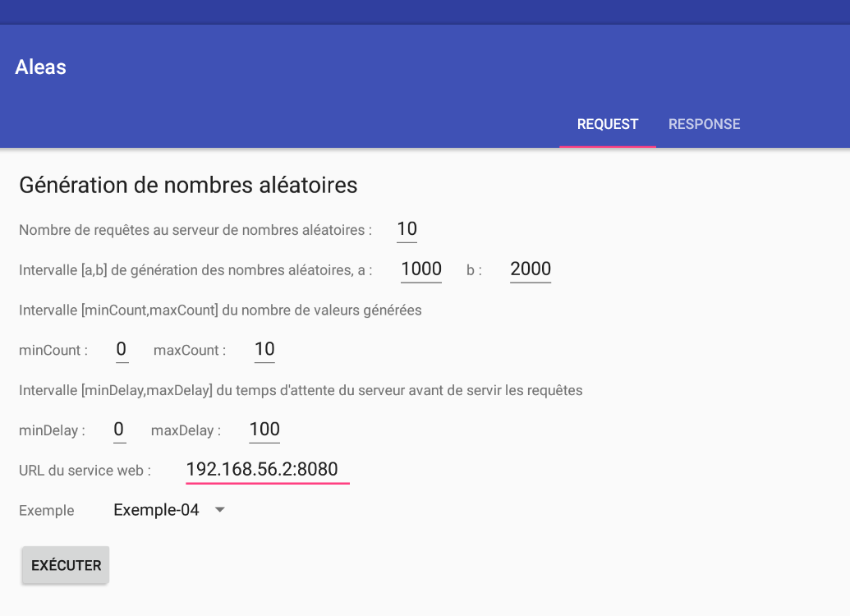Click the web service URL field
850x616 pixels.
pos(268,469)
